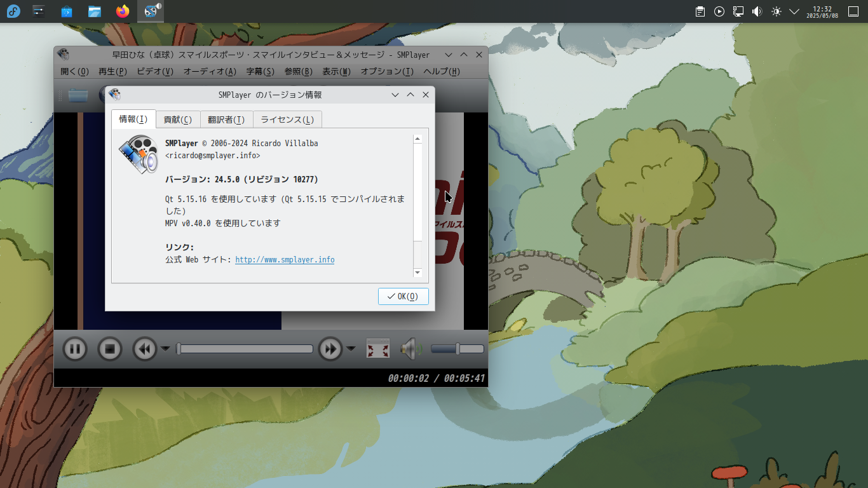The width and height of the screenshot is (868, 488).
Task: Click the text "<ricardo@smplayer.info>"
Action: pyautogui.click(x=212, y=155)
